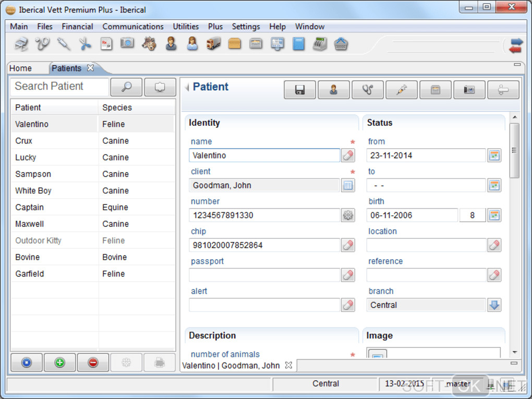Expand the branch dropdown arrow
The image size is (532, 399).
[494, 305]
